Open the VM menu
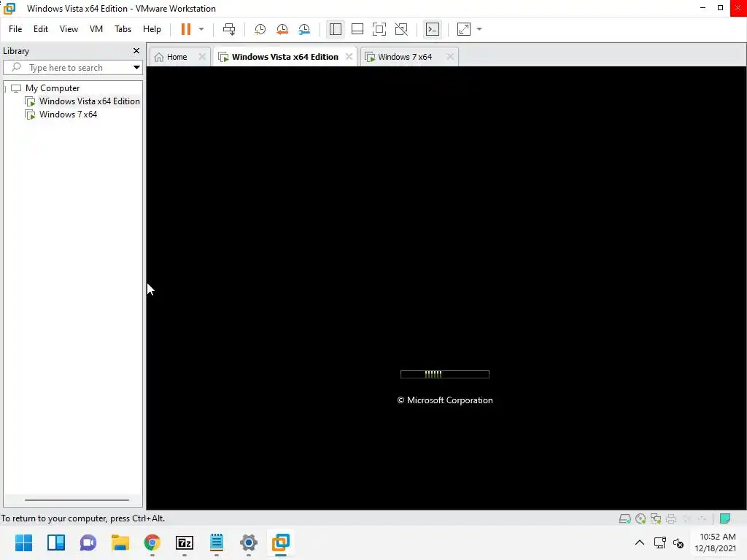Image resolution: width=747 pixels, height=560 pixels. [96, 29]
